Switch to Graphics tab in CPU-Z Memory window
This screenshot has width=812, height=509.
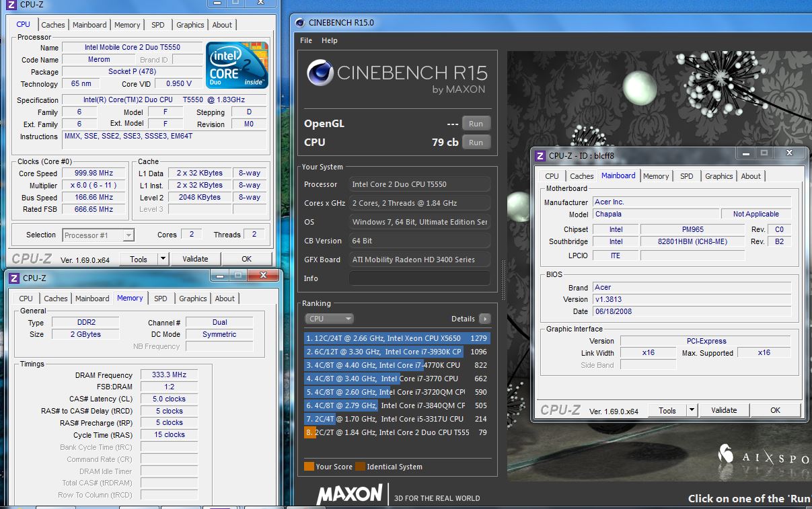click(x=193, y=299)
